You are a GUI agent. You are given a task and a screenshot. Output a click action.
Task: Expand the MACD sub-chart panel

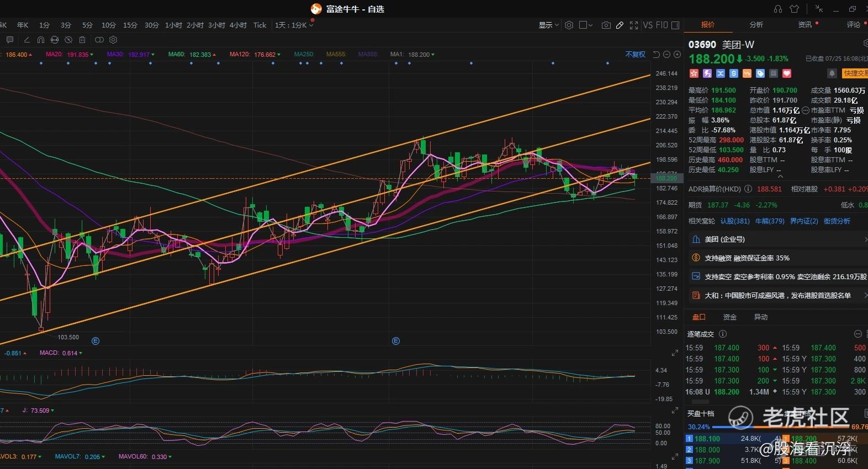point(675,353)
